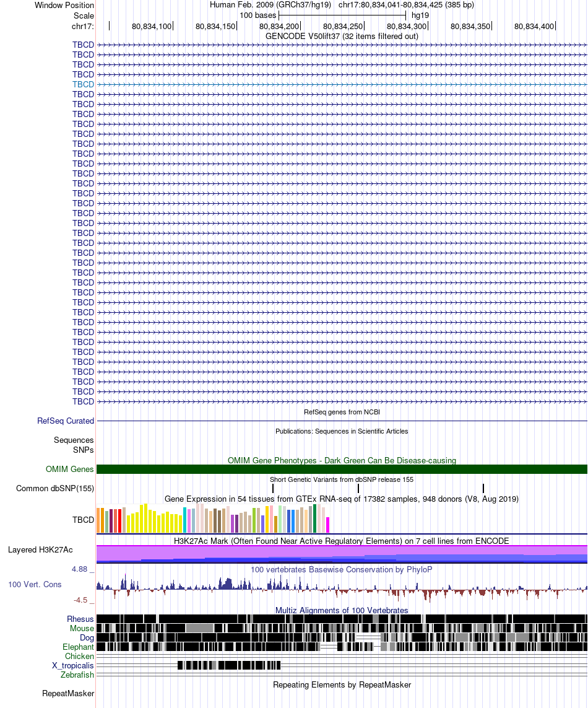The width and height of the screenshot is (588, 708).
Task: Click the Window Position label
Action: [64, 6]
